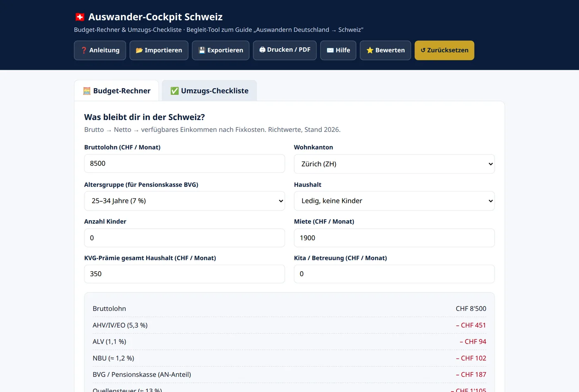Viewport: 579px width, 392px height.
Task: Select the Budget-Rechner tab
Action: click(x=117, y=91)
